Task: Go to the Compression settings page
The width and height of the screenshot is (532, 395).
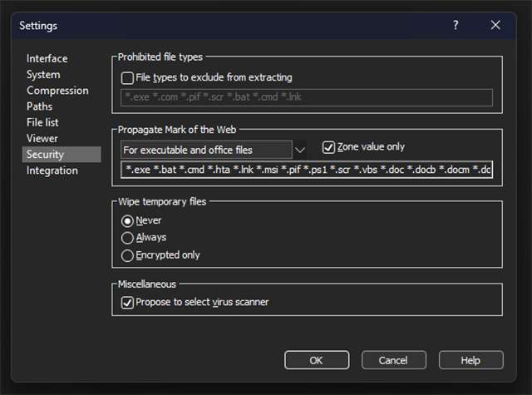Action: click(57, 91)
